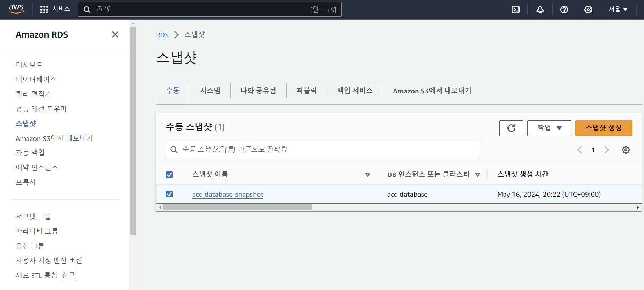Open the 서울 region dropdown
The image size is (644, 290).
click(618, 9)
